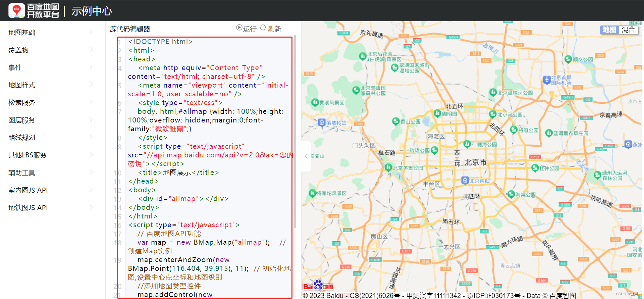Expand the 覆盖物 menu chevron
Viewport: 644px width, 299px height.
pos(91,50)
